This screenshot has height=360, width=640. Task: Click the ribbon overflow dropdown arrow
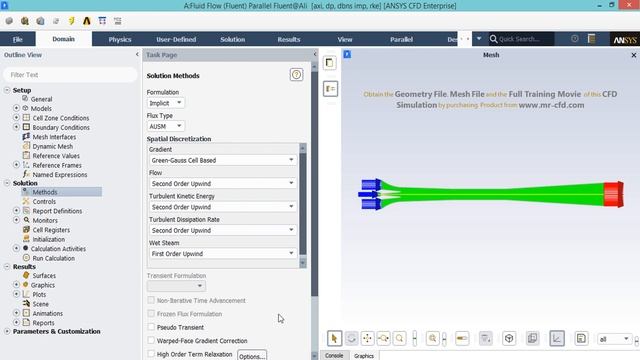pyautogui.click(x=479, y=39)
